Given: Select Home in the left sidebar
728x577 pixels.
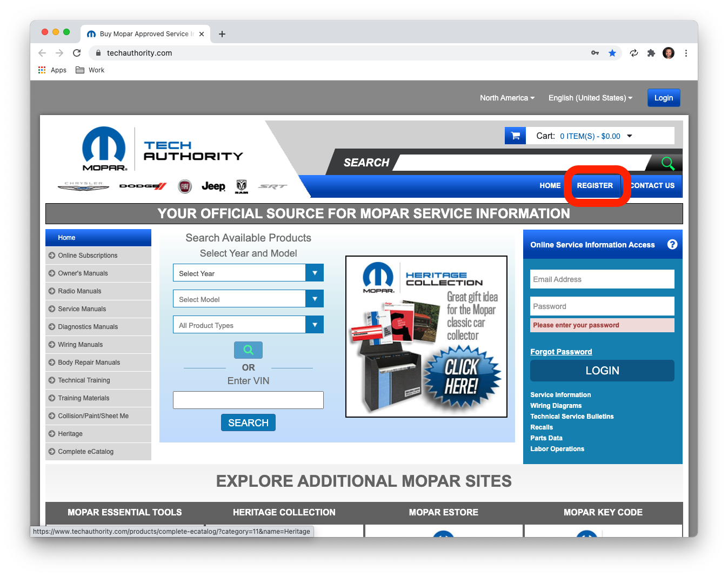Looking at the screenshot, I should (x=98, y=238).
